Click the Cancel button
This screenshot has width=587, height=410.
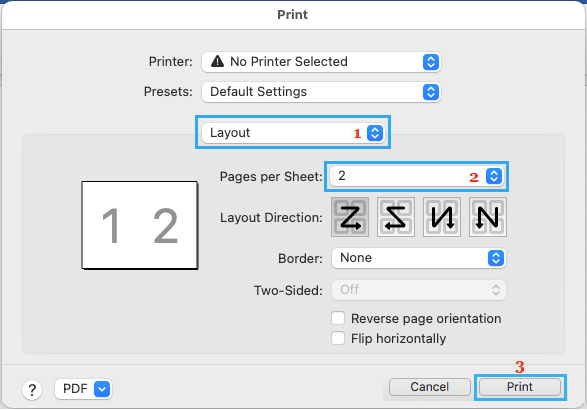click(x=429, y=387)
